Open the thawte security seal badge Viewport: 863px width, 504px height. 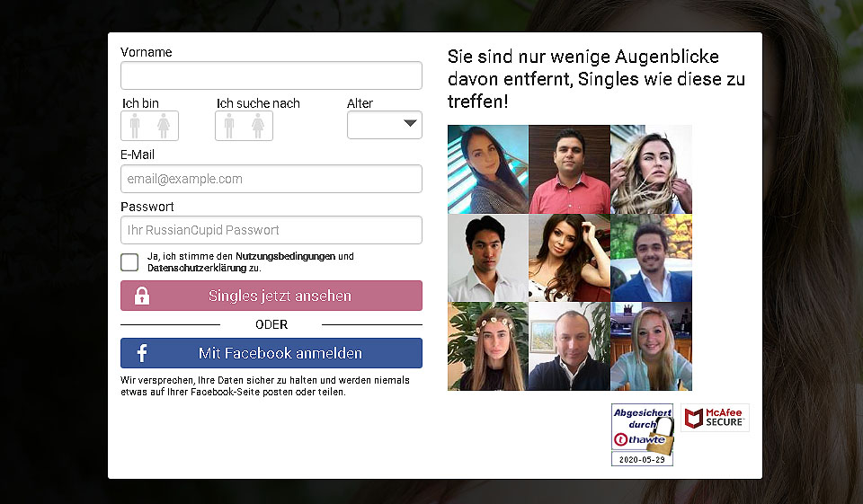[x=642, y=435]
